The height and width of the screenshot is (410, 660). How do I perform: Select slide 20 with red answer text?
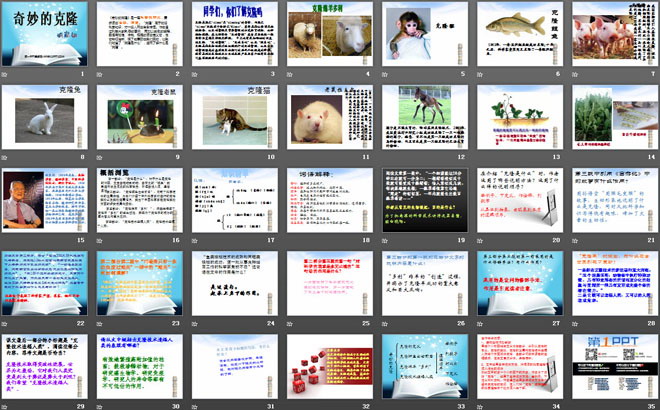tap(520, 200)
